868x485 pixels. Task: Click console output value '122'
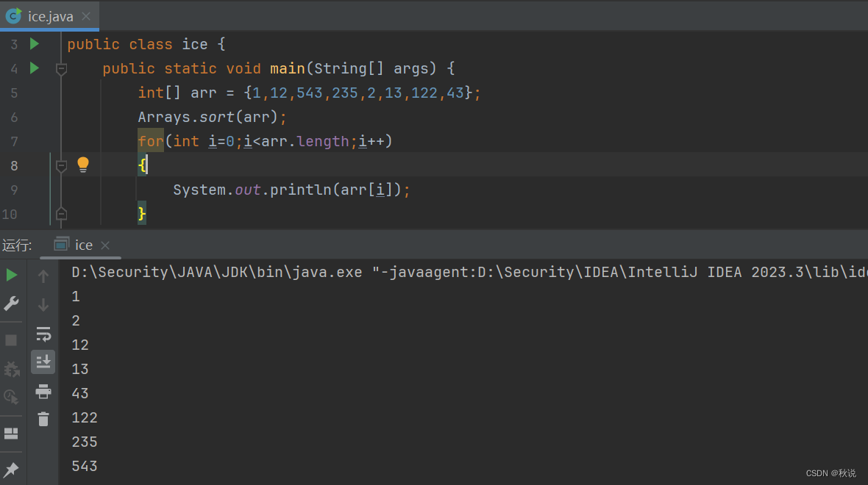84,417
